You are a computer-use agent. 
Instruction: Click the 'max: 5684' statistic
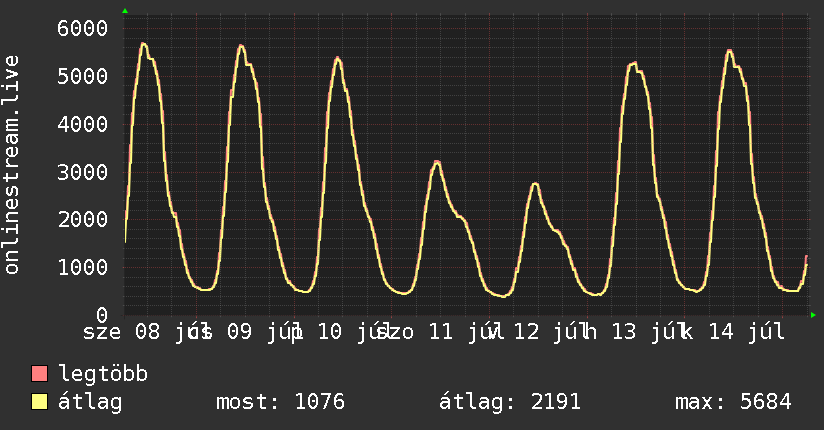click(x=733, y=402)
